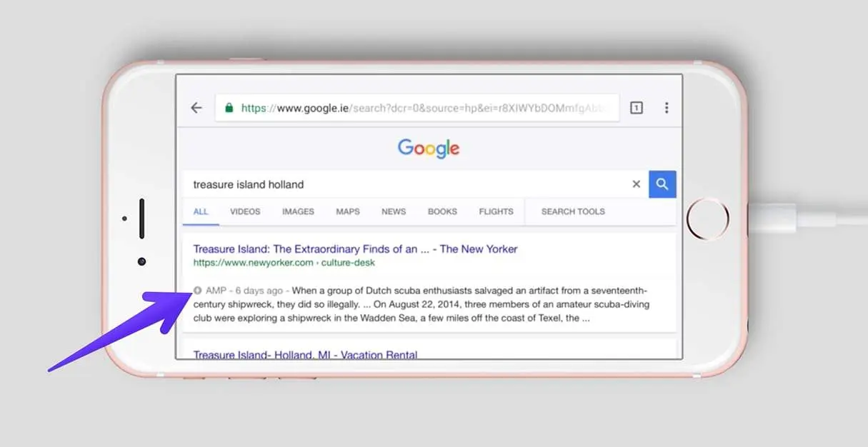
Task: View BOOKS search results
Action: coord(442,211)
